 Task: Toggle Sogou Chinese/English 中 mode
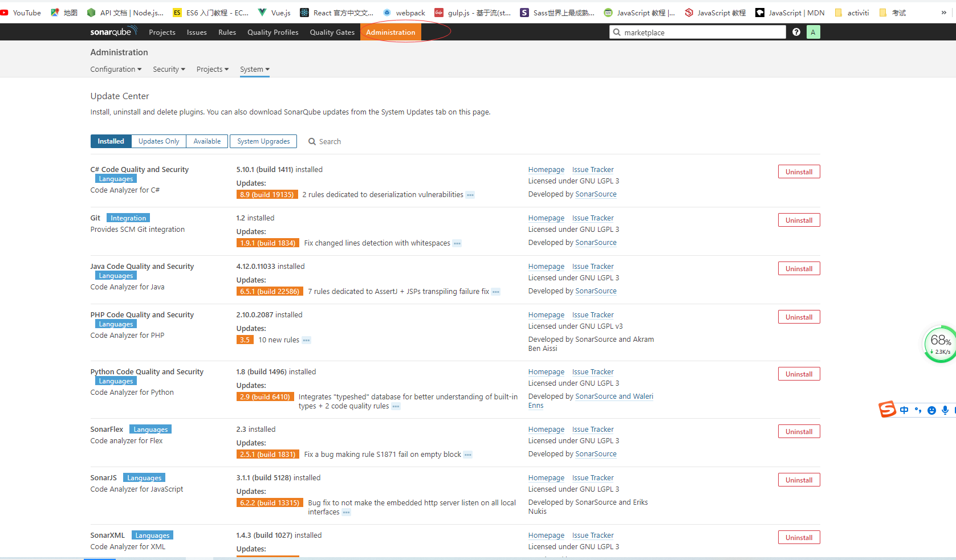pyautogui.click(x=904, y=410)
